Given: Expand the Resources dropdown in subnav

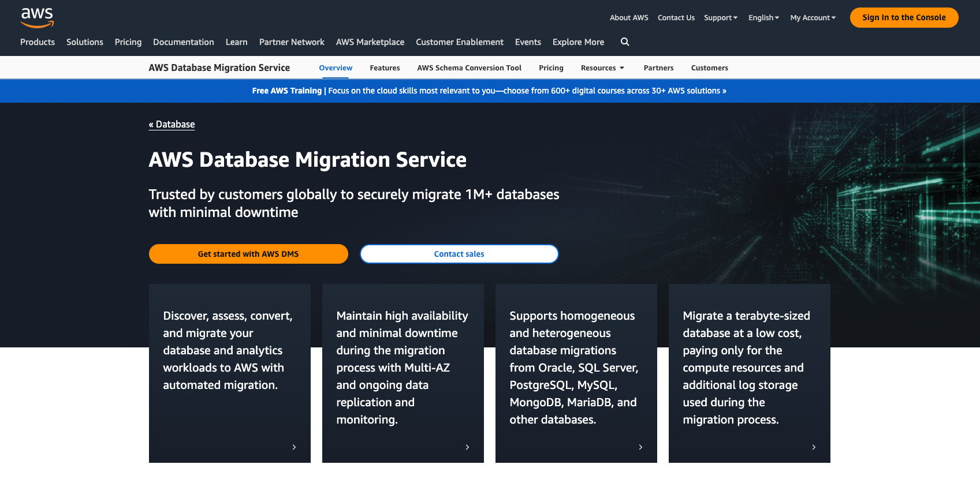Looking at the screenshot, I should (602, 68).
